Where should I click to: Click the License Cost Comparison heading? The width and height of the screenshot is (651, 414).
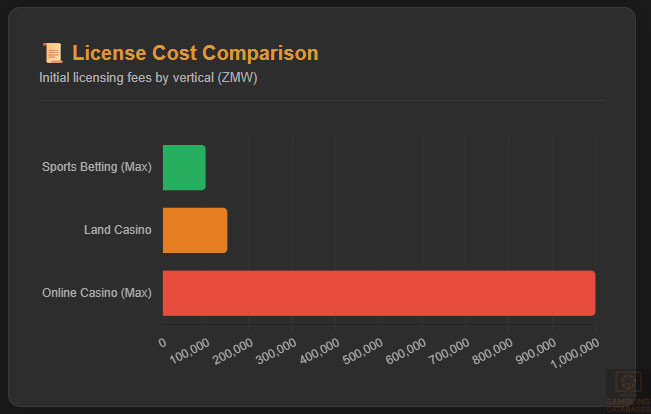[195, 53]
